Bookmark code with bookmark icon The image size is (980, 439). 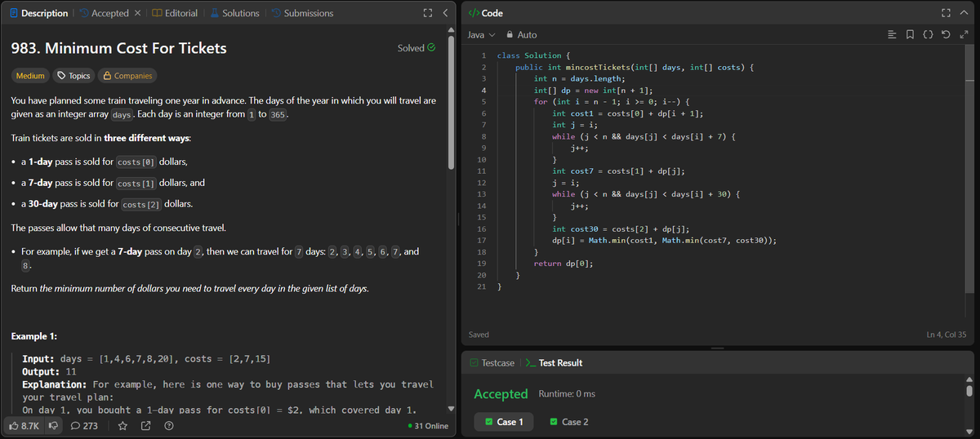911,35
